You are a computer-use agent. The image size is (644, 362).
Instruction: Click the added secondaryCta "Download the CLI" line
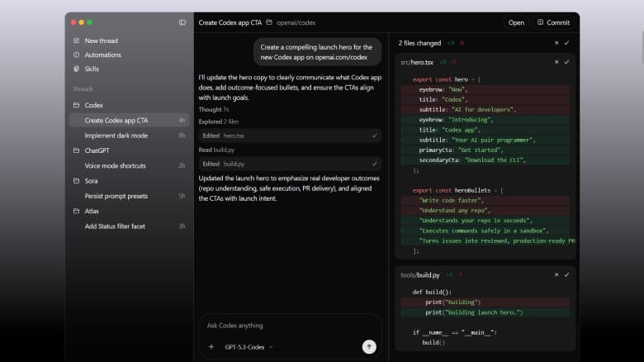tap(485, 160)
